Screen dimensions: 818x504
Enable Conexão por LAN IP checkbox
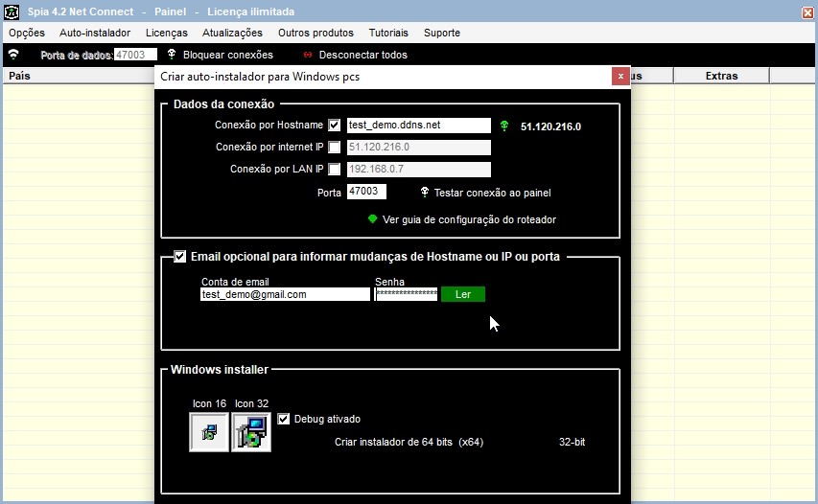coord(335,169)
